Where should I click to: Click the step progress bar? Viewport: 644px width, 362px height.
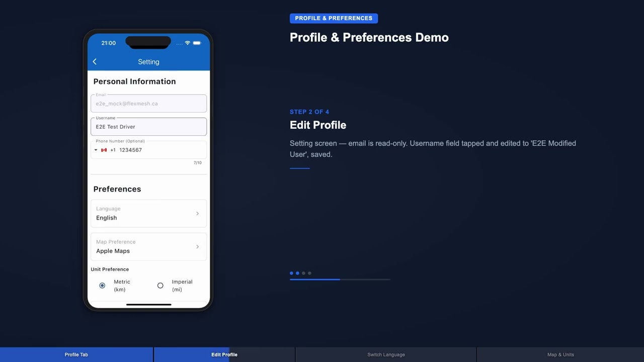340,279
